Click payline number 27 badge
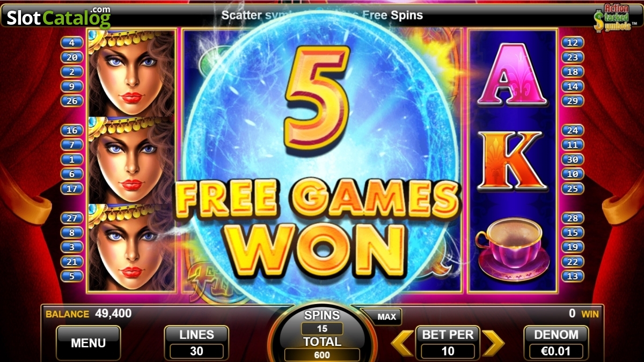The height and width of the screenshot is (362, 644). pos(72,218)
